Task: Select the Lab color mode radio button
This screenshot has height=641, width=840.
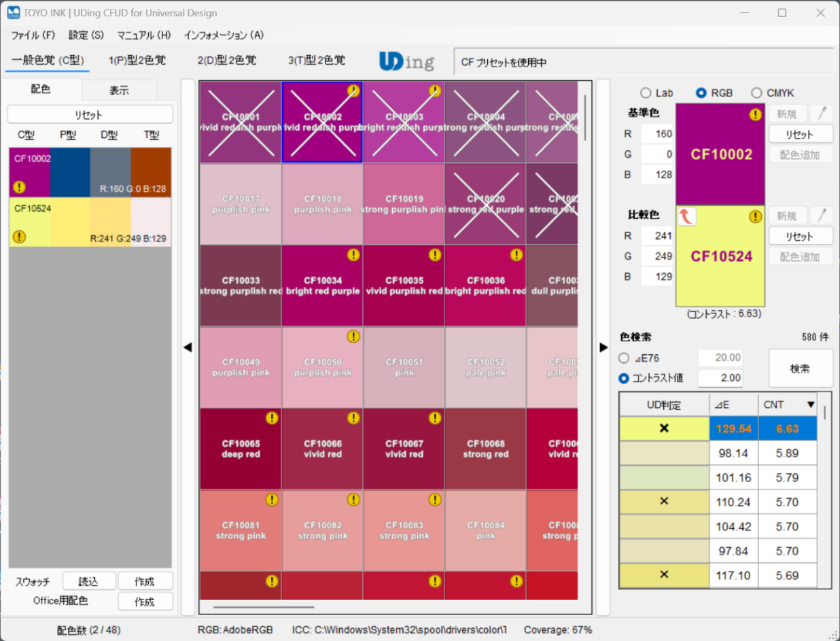Action: [x=645, y=93]
